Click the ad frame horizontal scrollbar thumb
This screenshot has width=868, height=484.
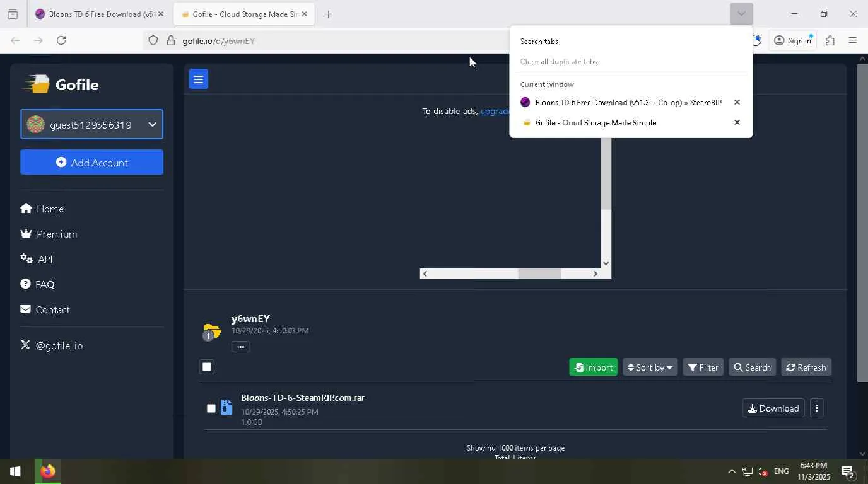tap(539, 274)
